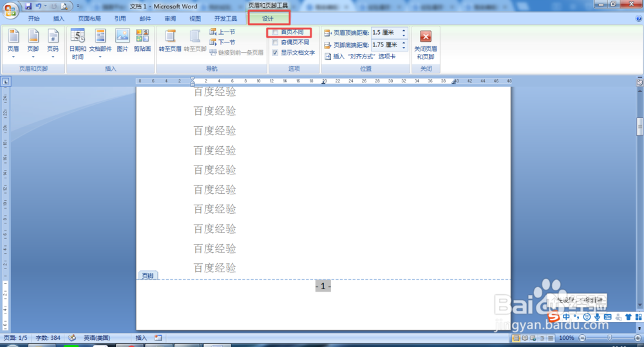Viewport: 644px width, 347px height.
Task: Undo the last action
Action: [x=39, y=6]
